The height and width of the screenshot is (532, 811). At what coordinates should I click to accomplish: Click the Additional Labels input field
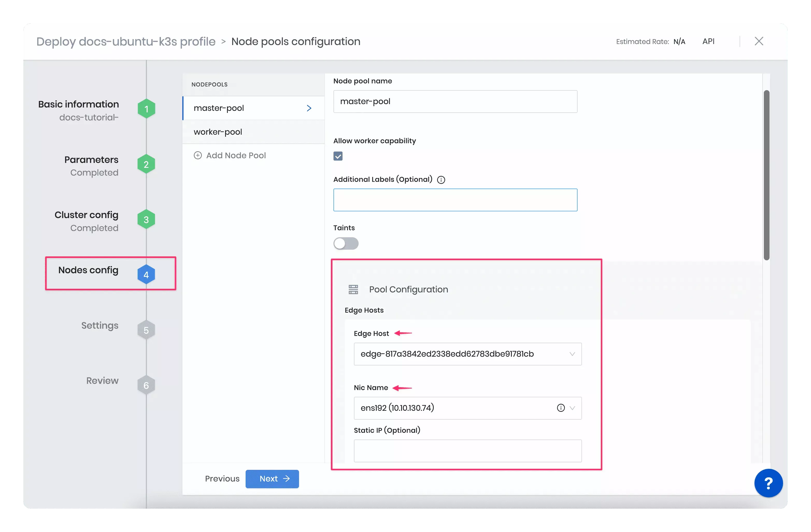(x=455, y=199)
